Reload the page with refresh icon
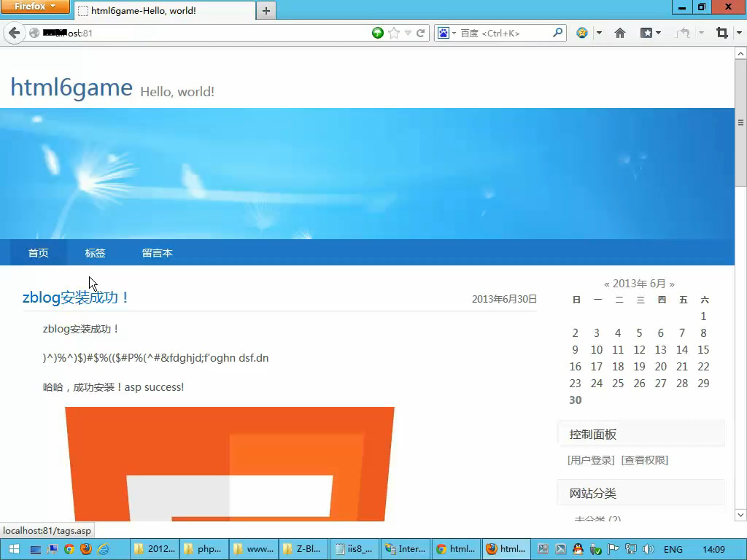747x560 pixels. 421,33
